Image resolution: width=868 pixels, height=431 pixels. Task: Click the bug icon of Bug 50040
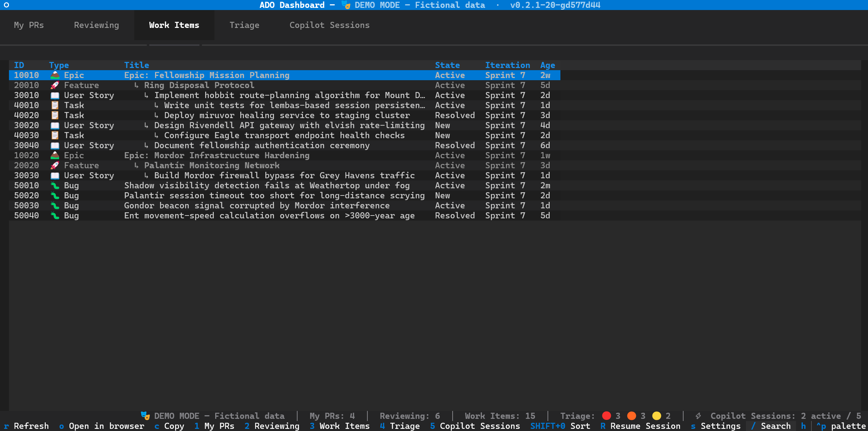pos(55,215)
